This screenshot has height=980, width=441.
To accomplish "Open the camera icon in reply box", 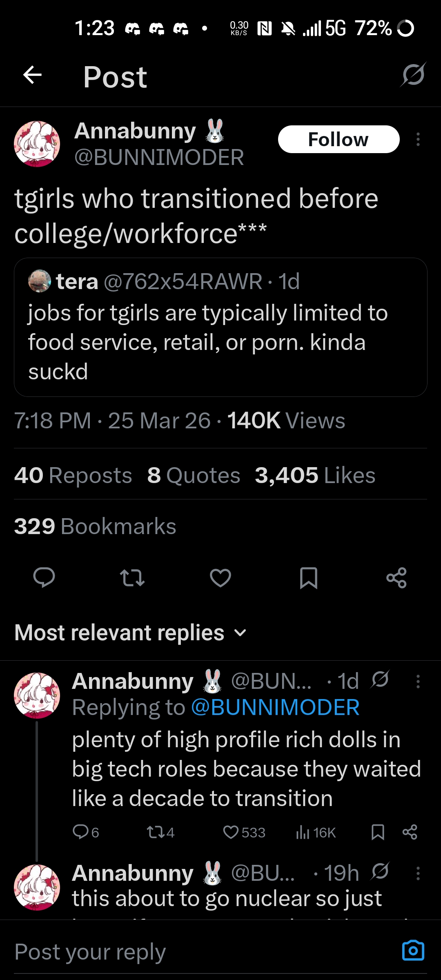I will point(413,951).
